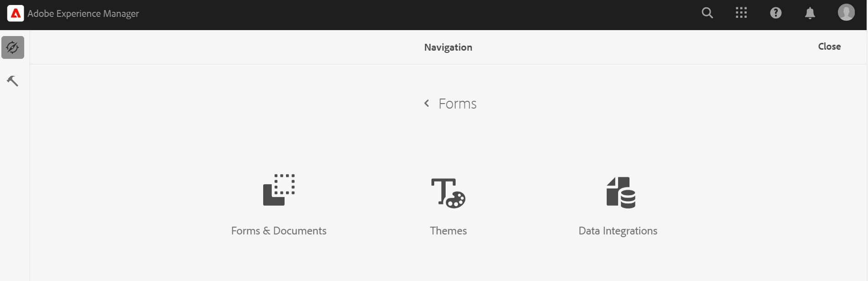
Task: Click the Forms & Documents label
Action: pos(279,231)
